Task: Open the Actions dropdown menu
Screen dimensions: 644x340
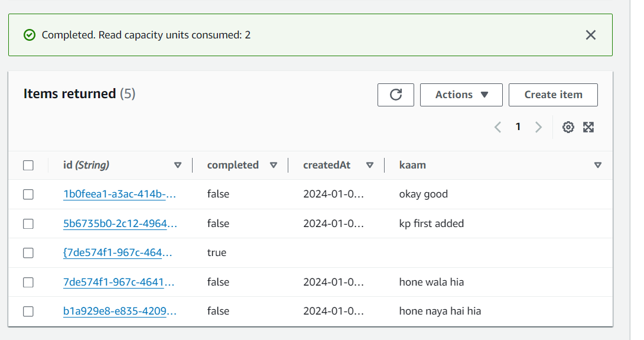Action: point(461,95)
